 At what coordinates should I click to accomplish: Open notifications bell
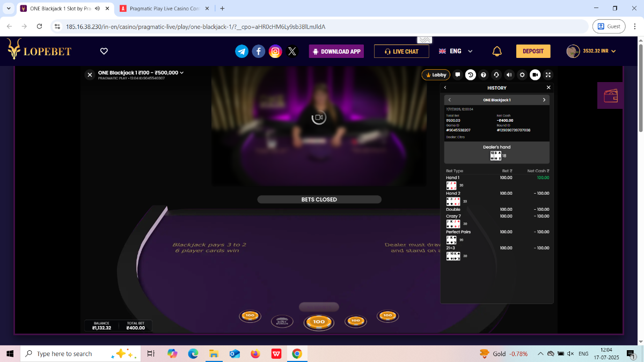497,51
